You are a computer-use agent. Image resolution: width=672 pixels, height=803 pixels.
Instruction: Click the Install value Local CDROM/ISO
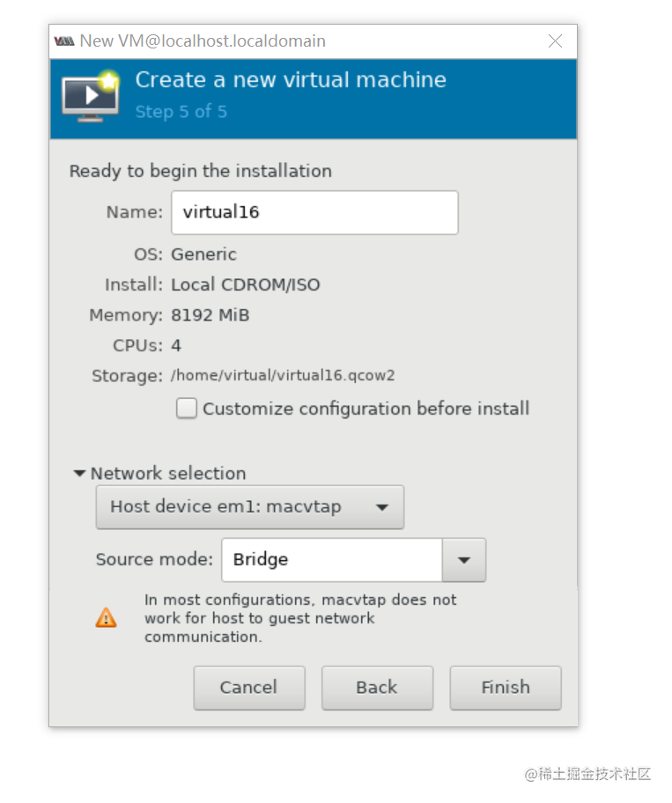pos(246,284)
